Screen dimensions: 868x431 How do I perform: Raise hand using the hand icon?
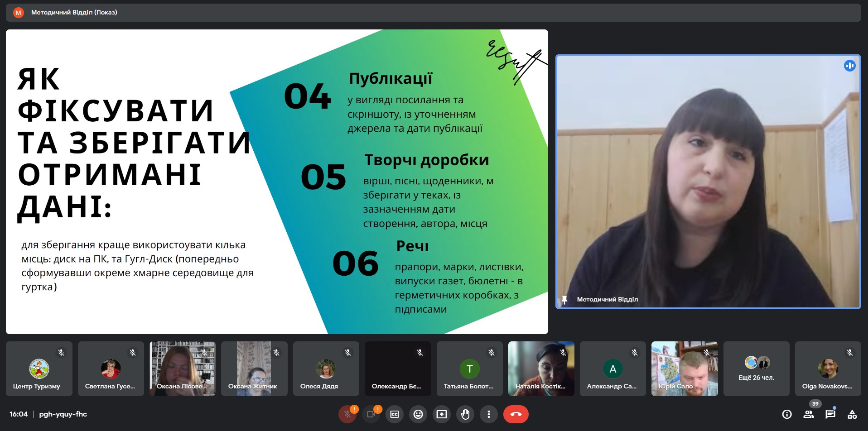point(465,414)
